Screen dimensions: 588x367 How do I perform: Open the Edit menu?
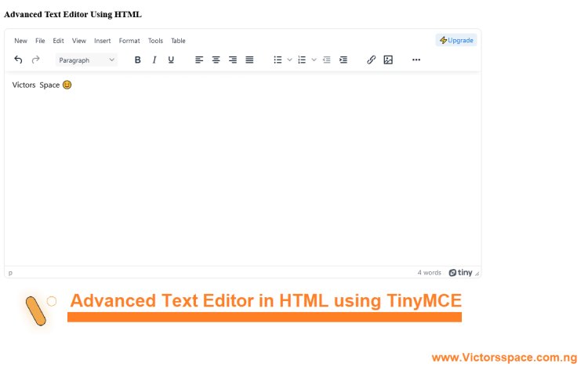coord(58,41)
